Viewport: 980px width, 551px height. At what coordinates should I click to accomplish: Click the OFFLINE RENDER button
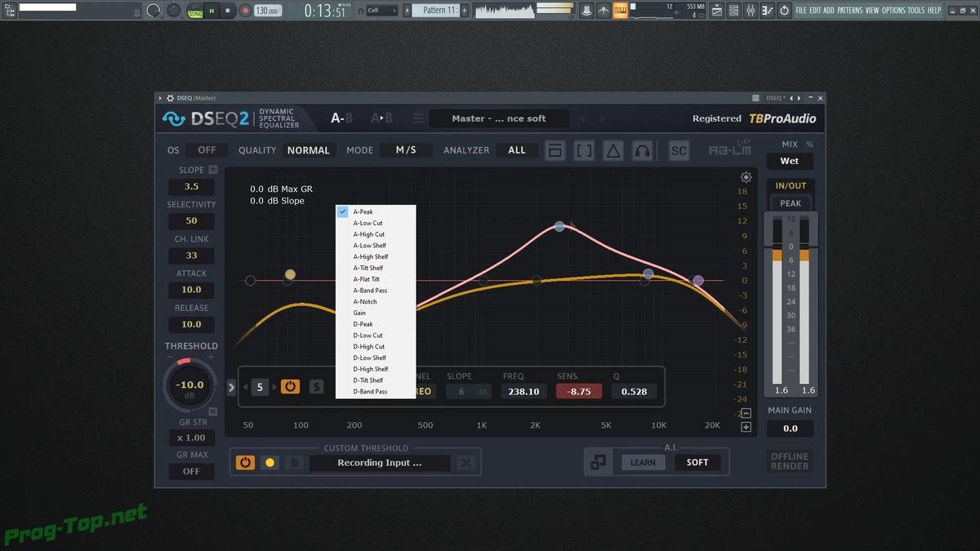click(790, 461)
